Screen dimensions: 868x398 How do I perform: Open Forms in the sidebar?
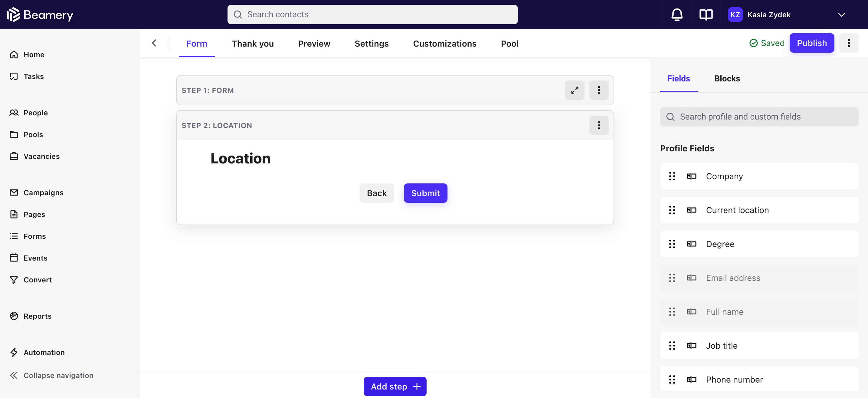28,236
